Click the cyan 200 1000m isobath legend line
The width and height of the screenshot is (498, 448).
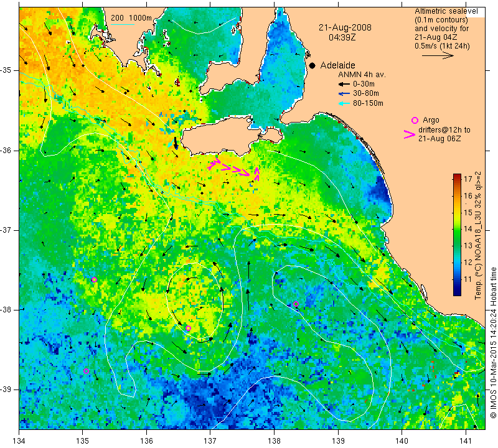[123, 24]
